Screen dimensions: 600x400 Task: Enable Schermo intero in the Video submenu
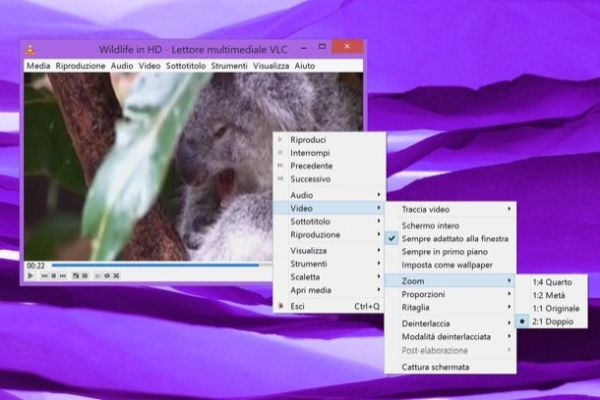[450, 226]
